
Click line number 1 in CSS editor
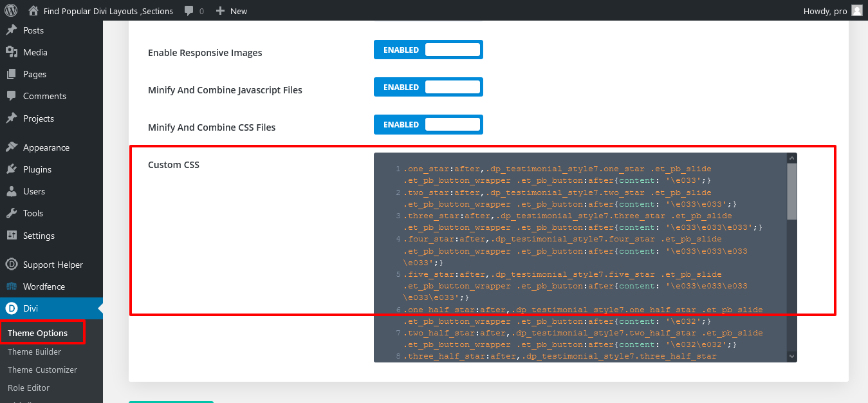tap(398, 169)
